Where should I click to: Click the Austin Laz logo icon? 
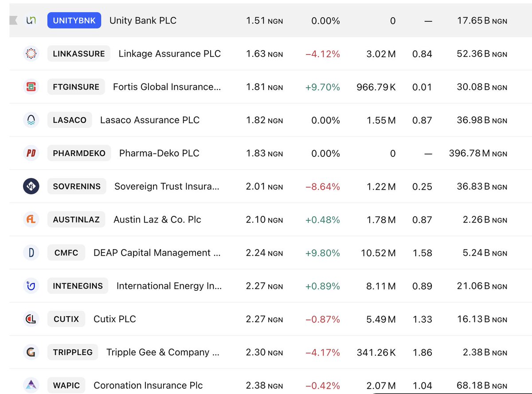click(31, 219)
